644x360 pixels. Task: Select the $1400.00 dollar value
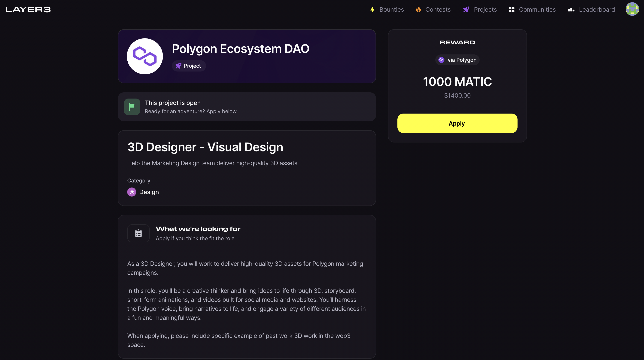click(x=457, y=96)
